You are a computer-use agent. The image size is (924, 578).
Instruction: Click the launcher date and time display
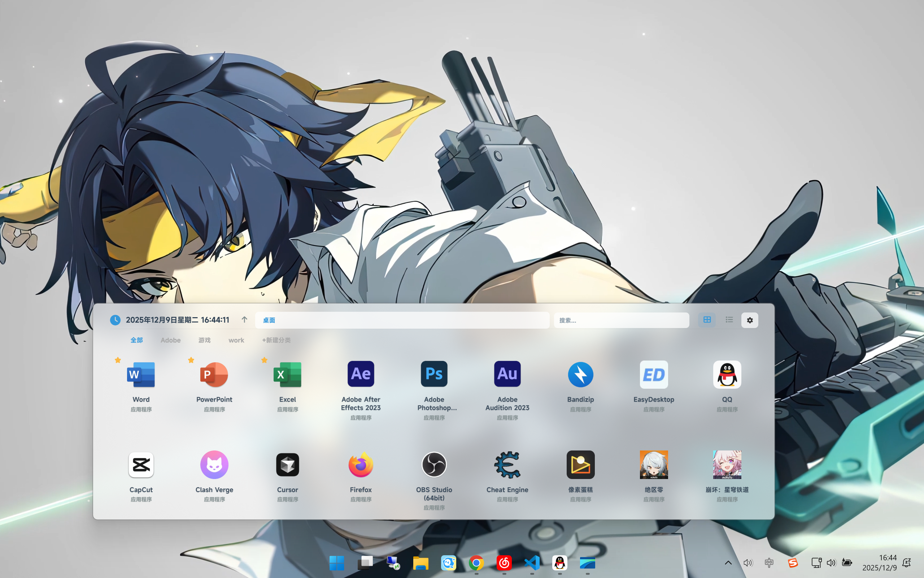pos(178,320)
